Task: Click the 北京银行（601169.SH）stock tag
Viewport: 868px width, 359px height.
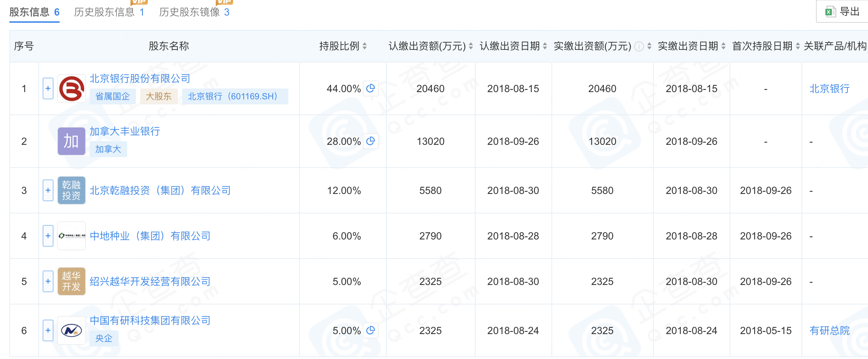Action: 235,96
